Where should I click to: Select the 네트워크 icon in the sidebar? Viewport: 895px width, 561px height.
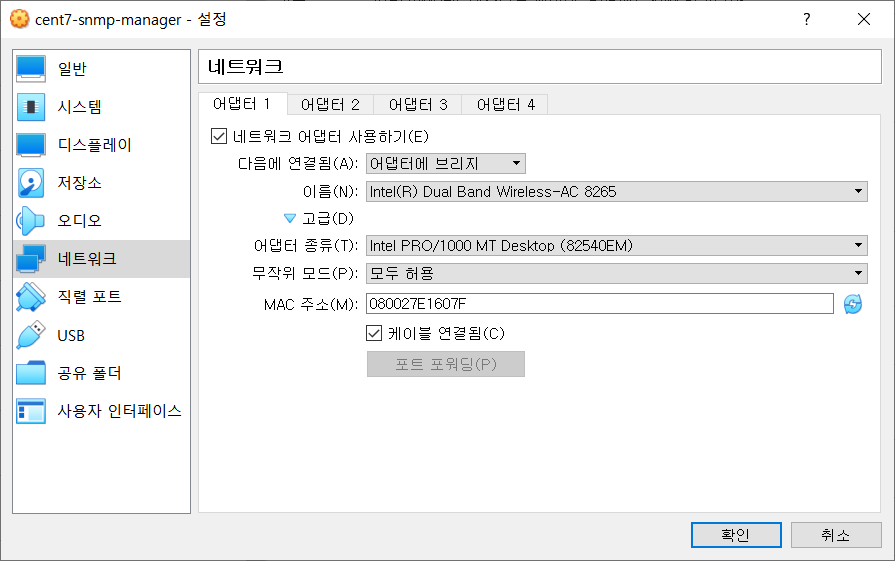(x=31, y=259)
